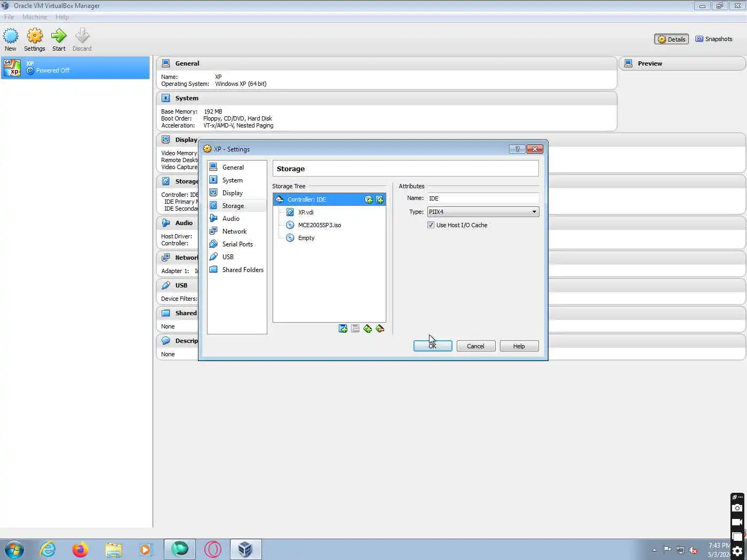Select Controller: IDE in the storage tree

(x=329, y=199)
